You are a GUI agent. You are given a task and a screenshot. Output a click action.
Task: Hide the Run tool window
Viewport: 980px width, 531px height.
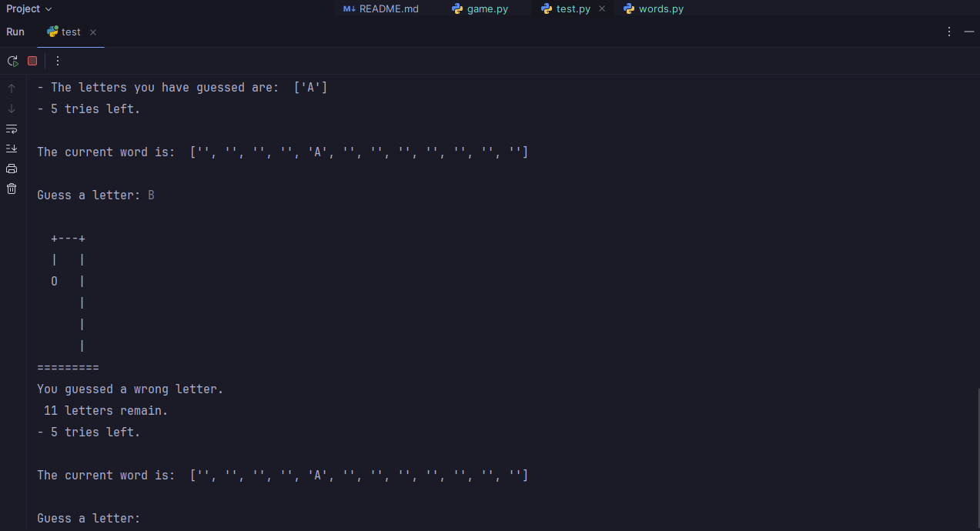(968, 32)
